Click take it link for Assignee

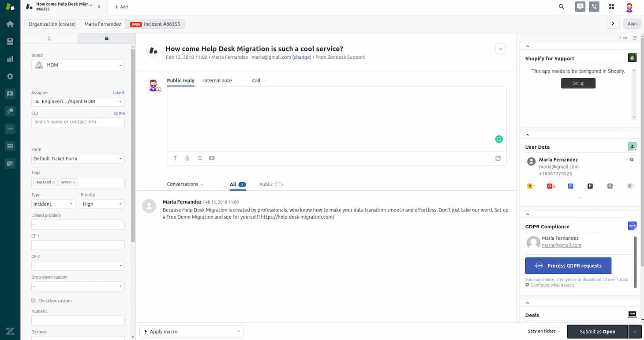pos(119,93)
